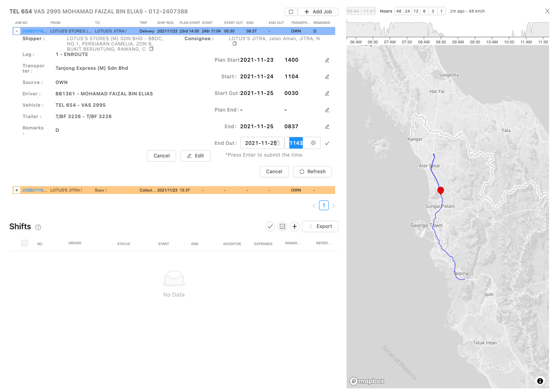Viewport: 558px width, 392px height.
Task: Click trailer value T/BF 3226 - T/BF 3226
Action: 84,116
